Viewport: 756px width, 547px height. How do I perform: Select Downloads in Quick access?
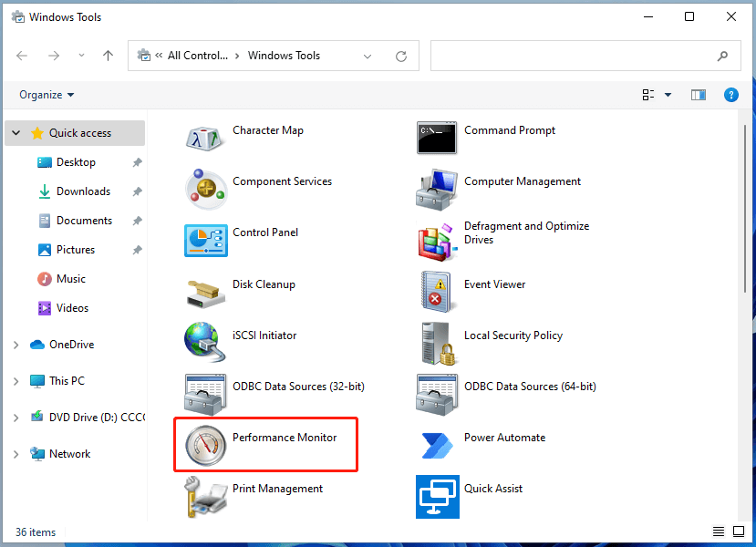click(x=83, y=191)
